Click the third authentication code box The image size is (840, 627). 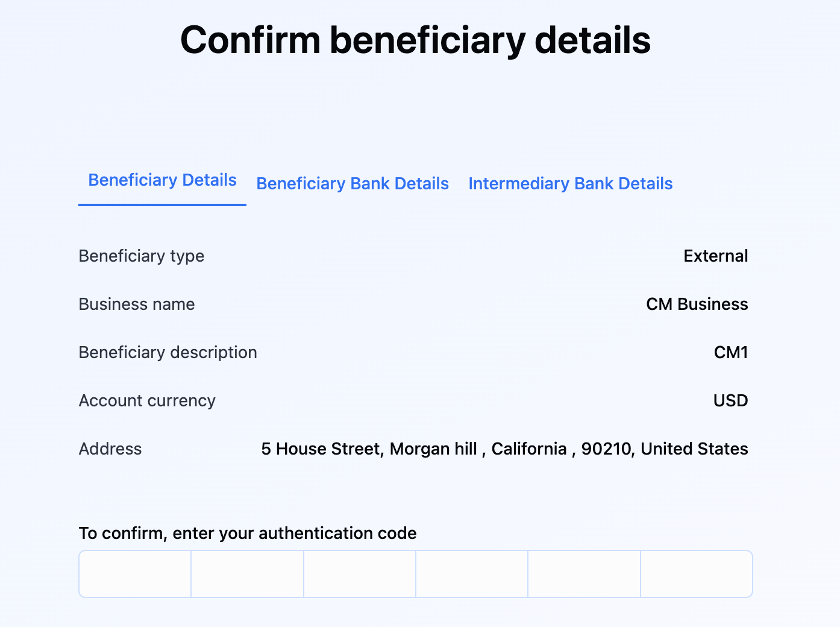click(x=360, y=574)
